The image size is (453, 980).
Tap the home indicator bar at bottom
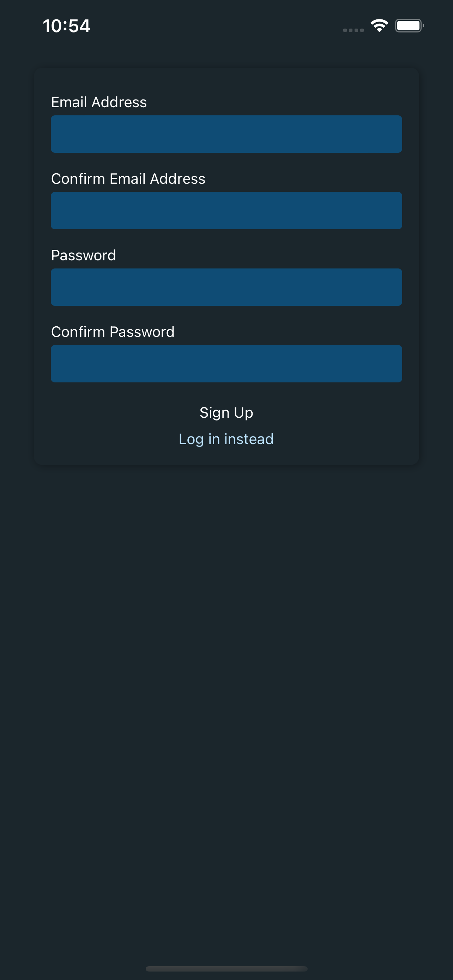coord(226,968)
